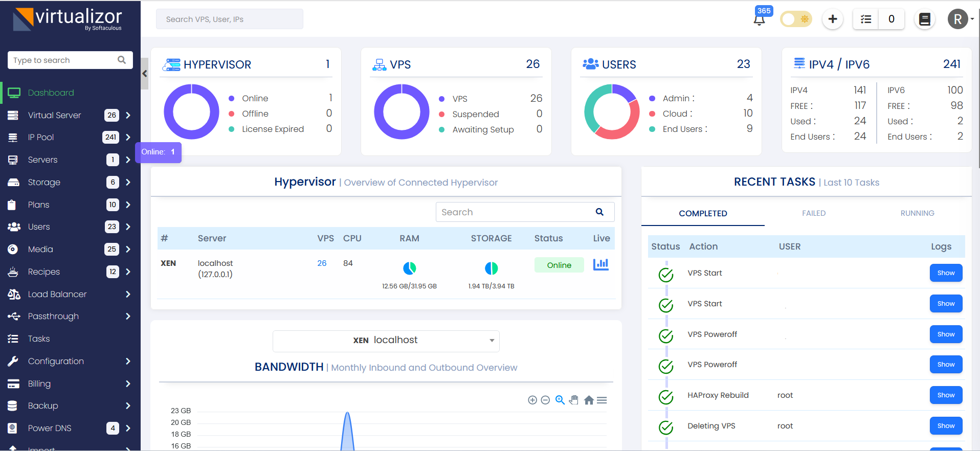Open the bandwidth chart hamburger menu
Viewport: 980px width, 451px height.
point(602,400)
